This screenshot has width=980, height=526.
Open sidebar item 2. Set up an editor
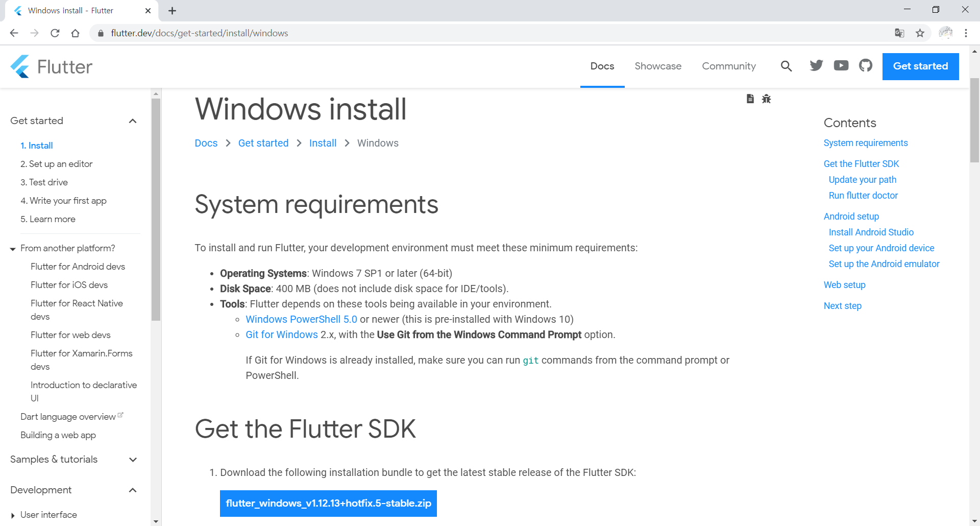pyautogui.click(x=57, y=164)
